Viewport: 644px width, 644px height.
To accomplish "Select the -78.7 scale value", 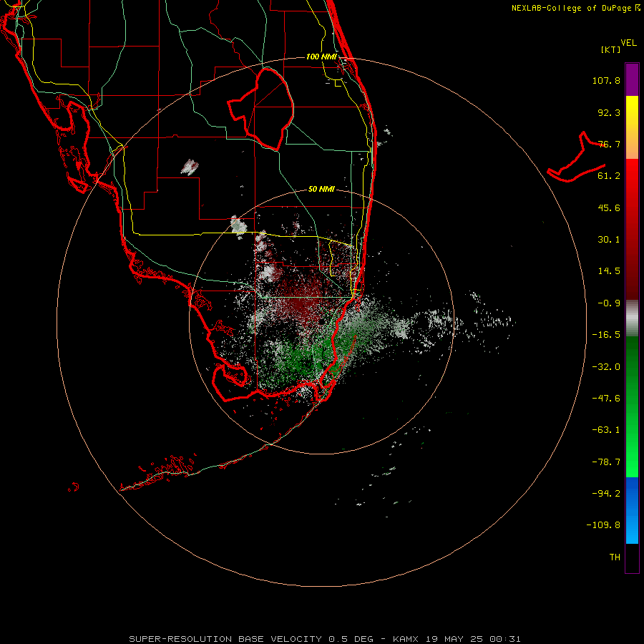I will point(606,462).
